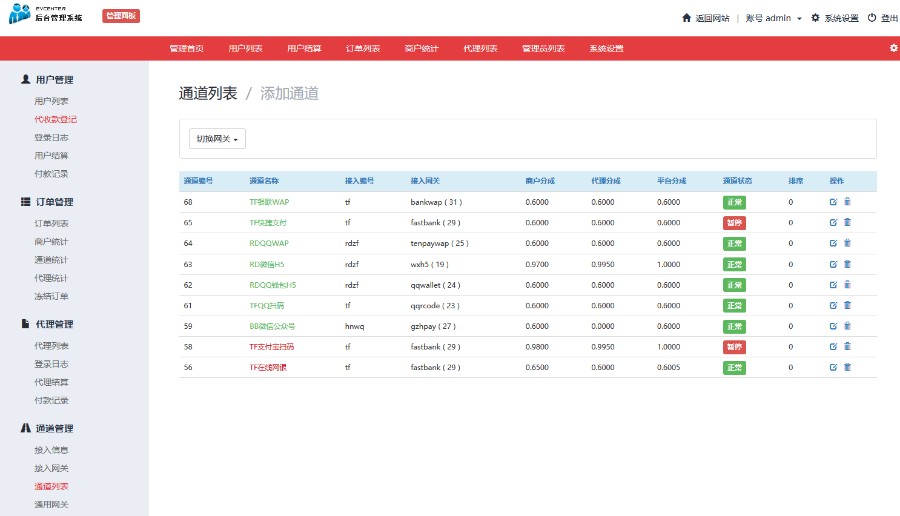
Task: Open 商户统计 in red nav bar
Action: pos(421,48)
